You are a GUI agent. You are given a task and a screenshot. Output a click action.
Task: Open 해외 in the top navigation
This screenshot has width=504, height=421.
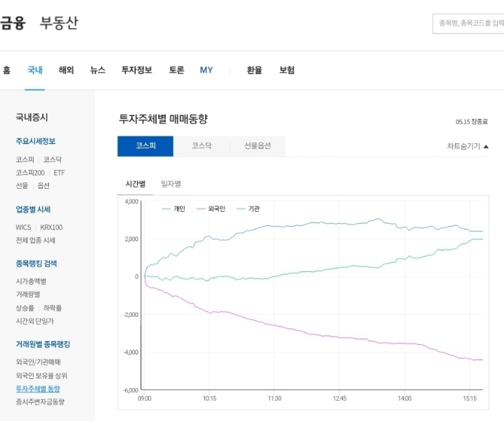pos(66,70)
